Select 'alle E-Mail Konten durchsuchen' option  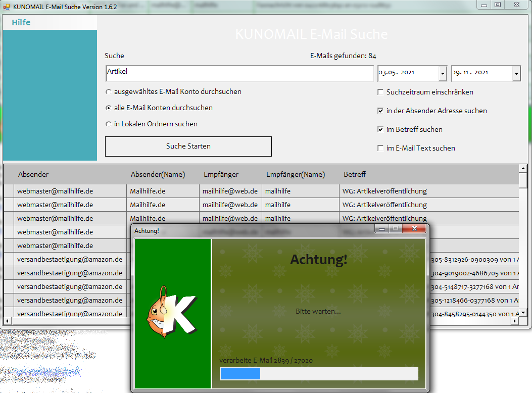click(x=108, y=108)
